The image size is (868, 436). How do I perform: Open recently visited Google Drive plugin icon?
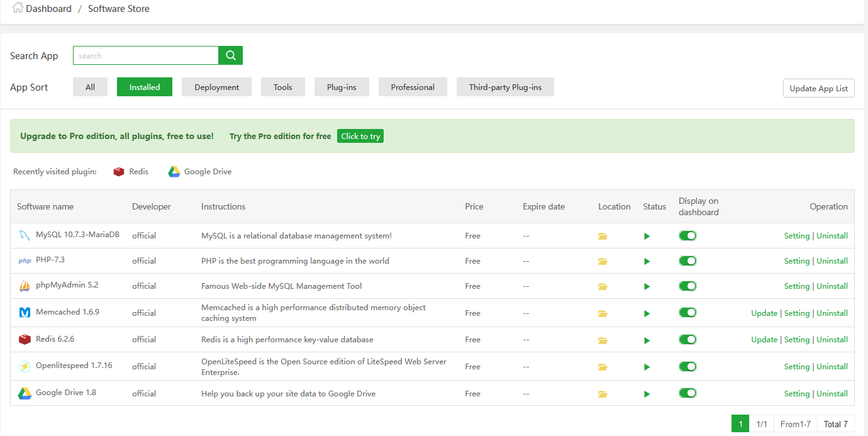tap(174, 172)
